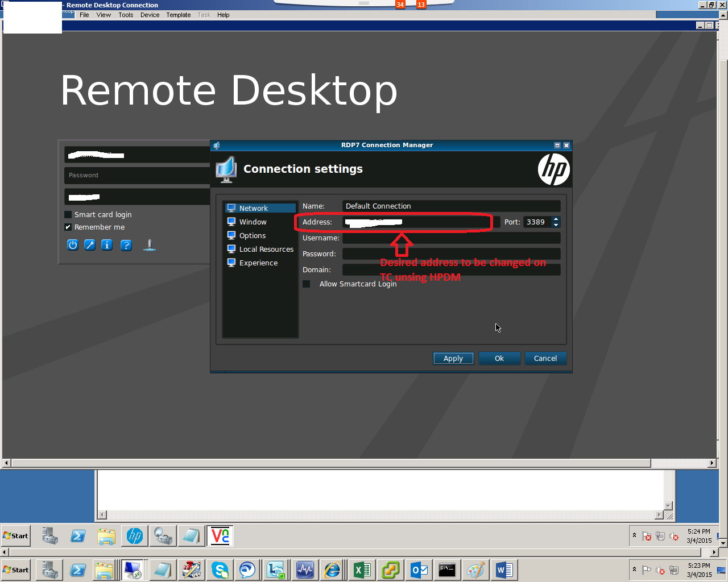728x582 pixels.
Task: Cancel the RDP7 Connection Manager dialog
Action: (x=545, y=358)
